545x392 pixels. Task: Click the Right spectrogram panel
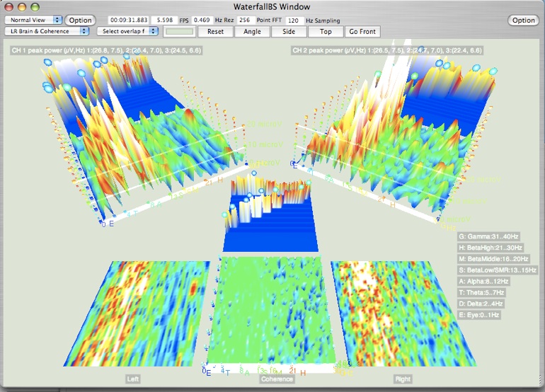click(x=392, y=313)
